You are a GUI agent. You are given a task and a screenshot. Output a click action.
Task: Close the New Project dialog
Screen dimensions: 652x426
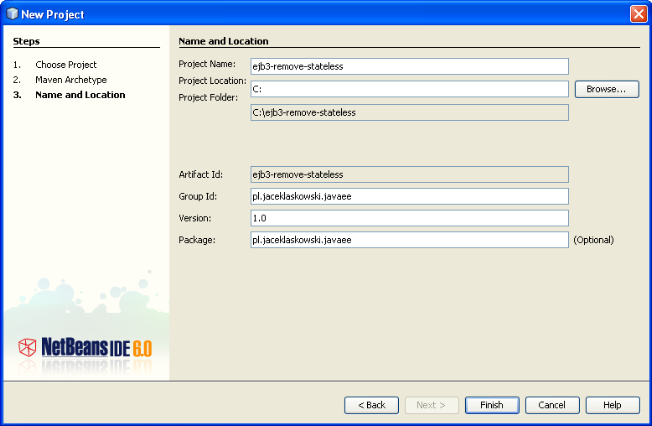point(638,14)
